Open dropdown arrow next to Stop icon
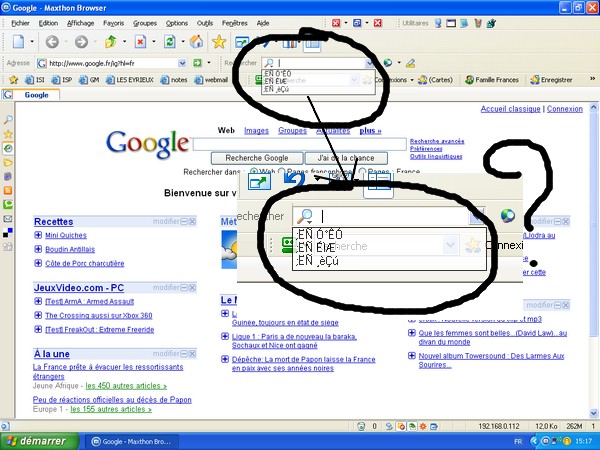The width and height of the screenshot is (600, 450). [x=154, y=41]
